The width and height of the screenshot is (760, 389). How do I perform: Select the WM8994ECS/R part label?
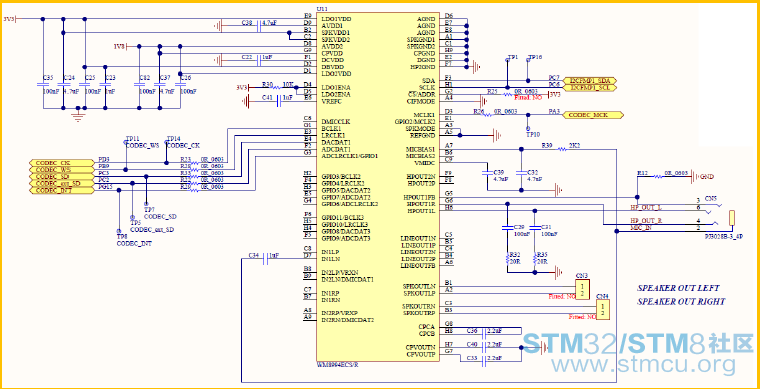(337, 364)
